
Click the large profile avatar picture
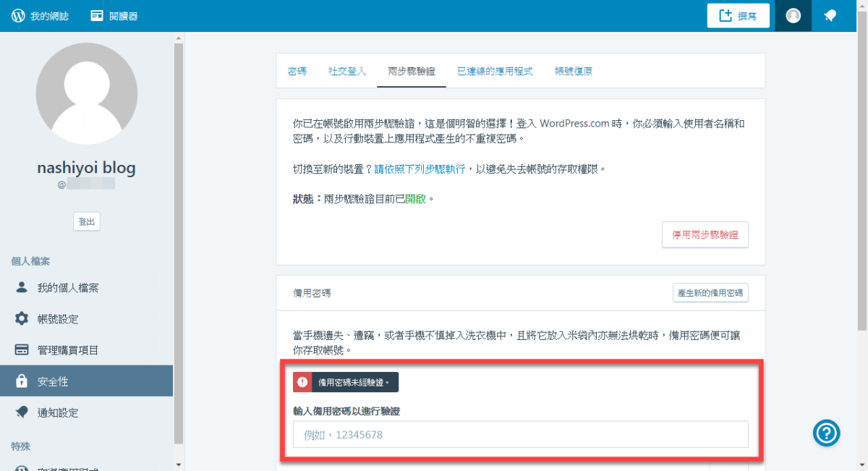[87, 93]
